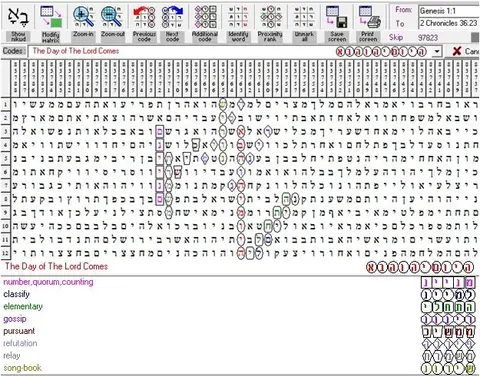Open the Modify matrix tool
The height and width of the screenshot is (376, 480).
pos(51,23)
